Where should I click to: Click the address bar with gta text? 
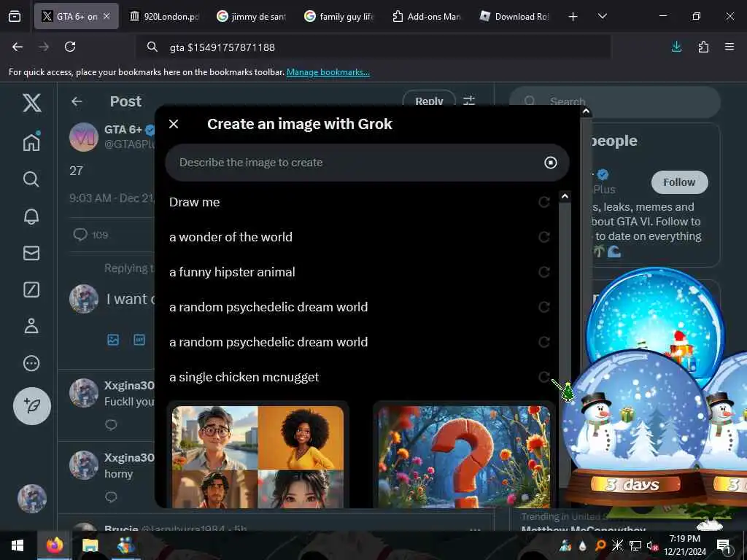(373, 47)
